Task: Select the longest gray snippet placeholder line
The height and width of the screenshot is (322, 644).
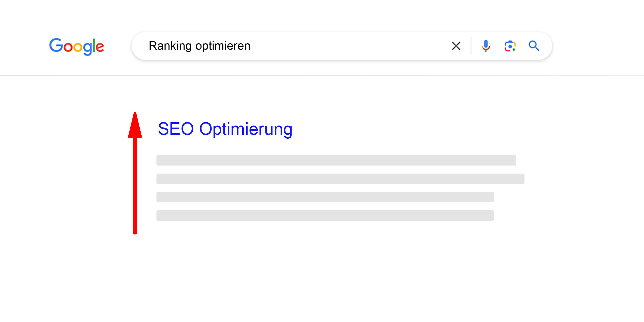Action: click(x=340, y=179)
